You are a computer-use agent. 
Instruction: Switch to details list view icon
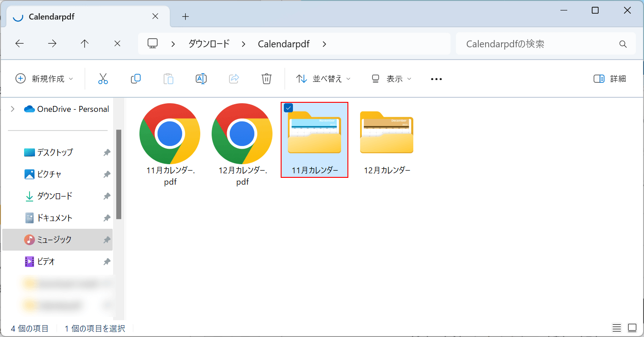pos(616,328)
